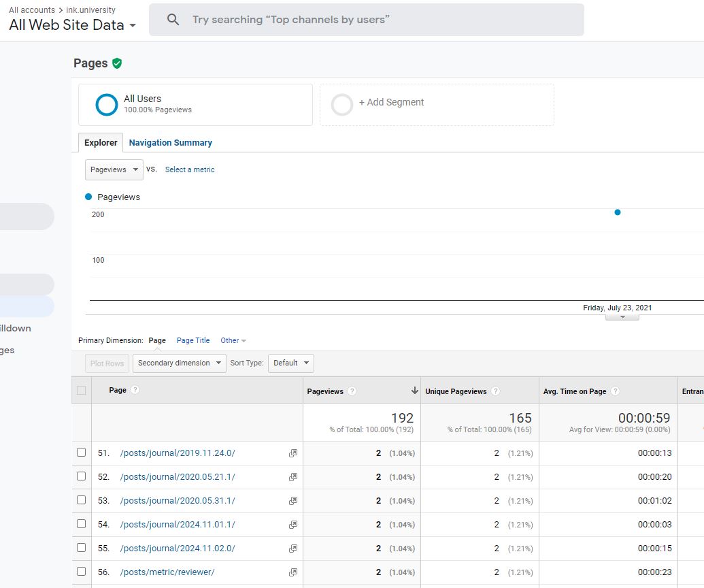Toggle the select-all checkbox in table header

point(82,390)
